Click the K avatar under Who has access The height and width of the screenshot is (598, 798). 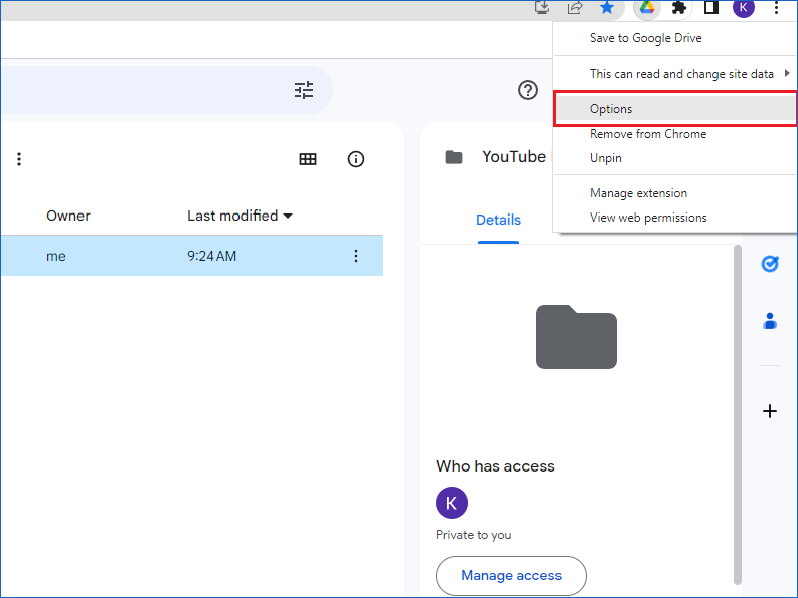pyautogui.click(x=452, y=503)
